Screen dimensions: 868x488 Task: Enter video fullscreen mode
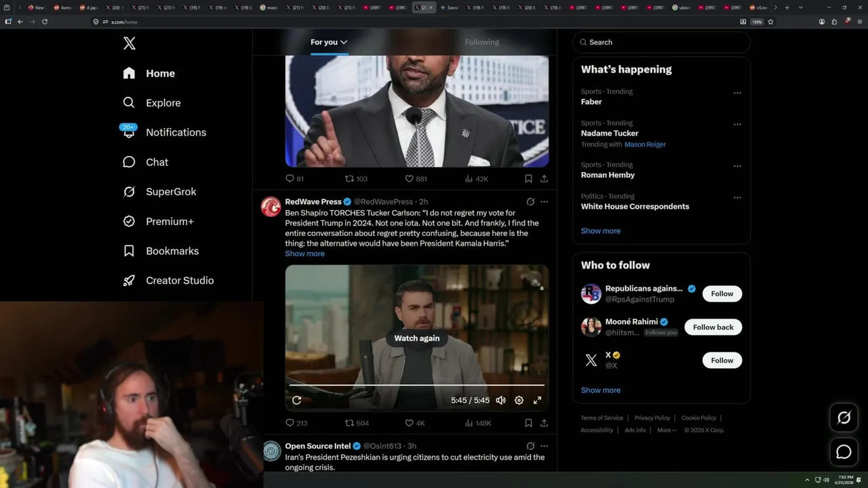pyautogui.click(x=537, y=401)
